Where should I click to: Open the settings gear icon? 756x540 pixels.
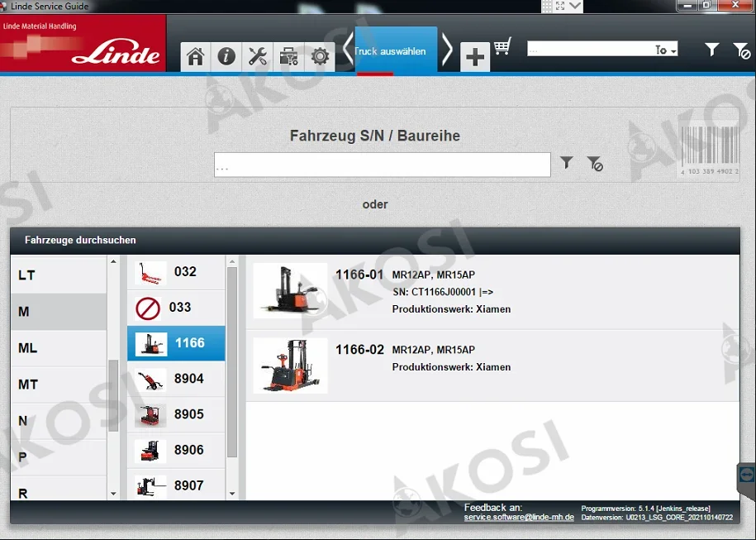(x=320, y=57)
